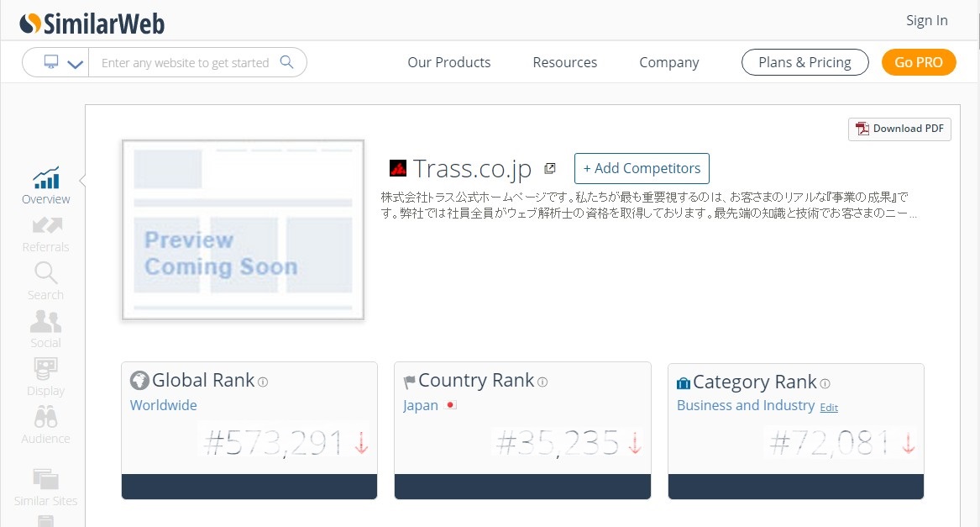Click the Category Rank info icon
This screenshot has width=980, height=527.
tap(825, 383)
